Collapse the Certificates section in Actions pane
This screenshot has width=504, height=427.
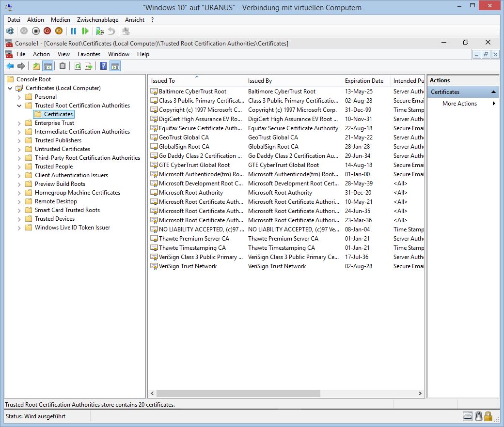(x=493, y=92)
